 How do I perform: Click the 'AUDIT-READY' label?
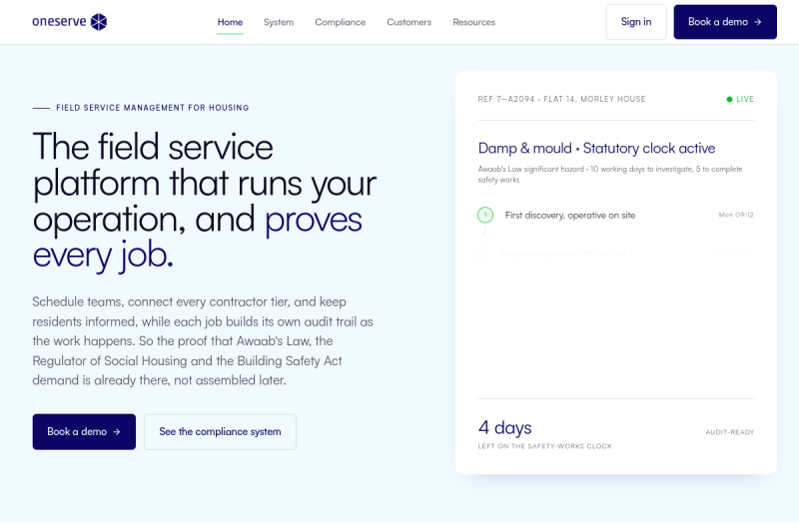click(x=730, y=432)
